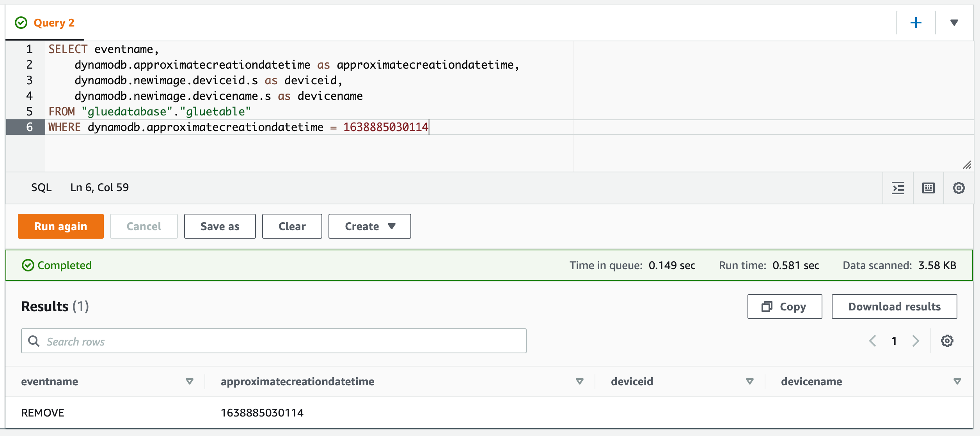Go to the previous results page
980x436 pixels.
click(873, 341)
